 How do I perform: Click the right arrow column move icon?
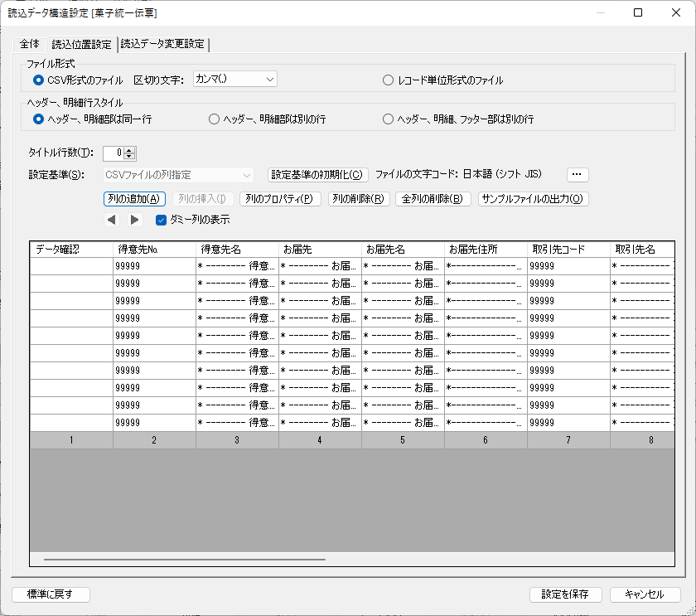134,220
